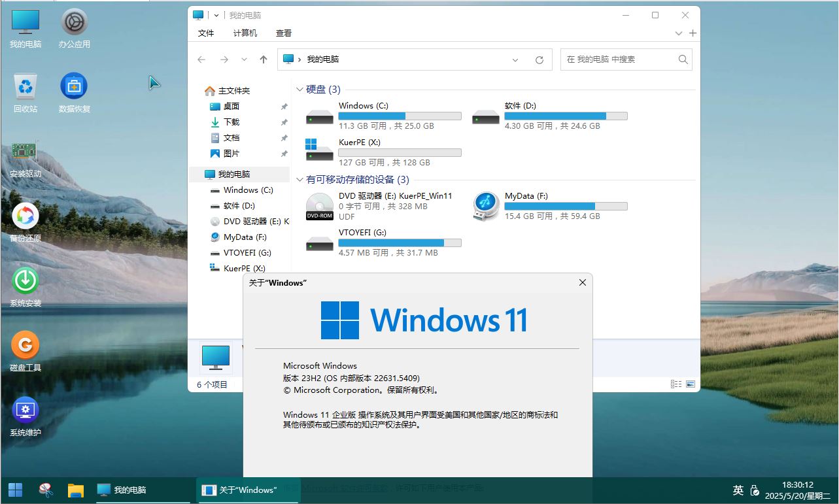Open the quick access toolbar dropdown in title bar
The image size is (839, 504).
[x=216, y=15]
